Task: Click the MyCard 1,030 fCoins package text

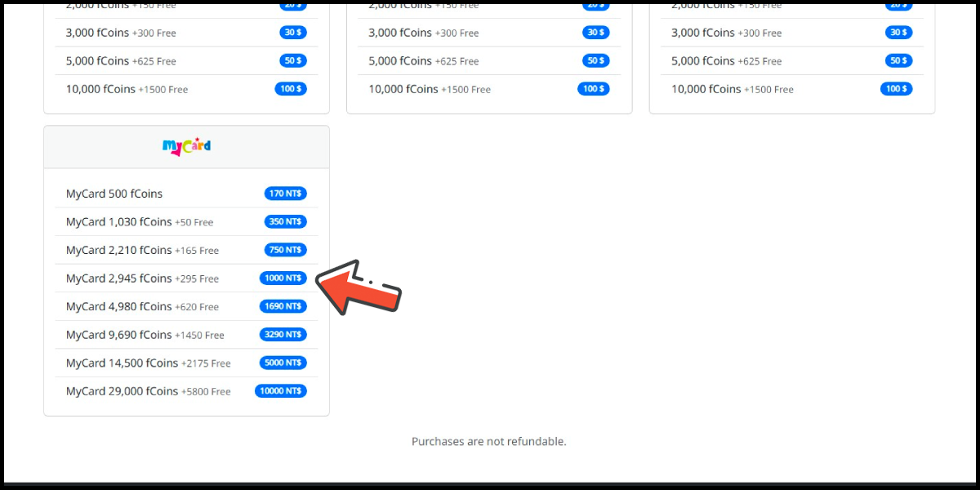Action: coord(119,222)
